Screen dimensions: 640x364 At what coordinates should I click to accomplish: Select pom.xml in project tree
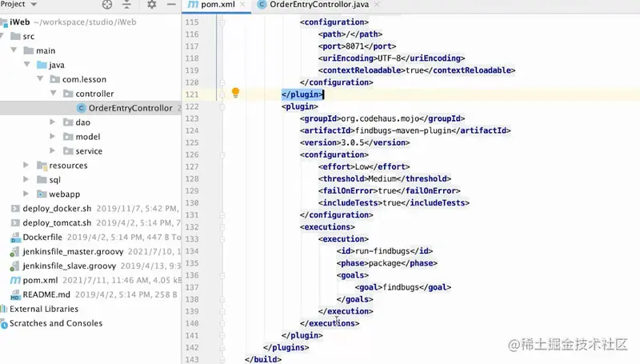tap(41, 280)
